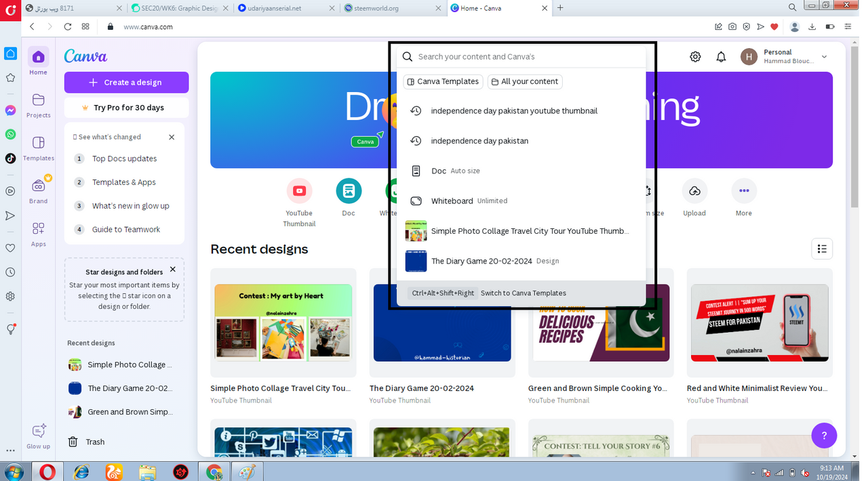Screen dimensions: 868x481
Task: Select recent search 'independence day pakistan youtube thumbnail'
Action: click(x=521, y=111)
